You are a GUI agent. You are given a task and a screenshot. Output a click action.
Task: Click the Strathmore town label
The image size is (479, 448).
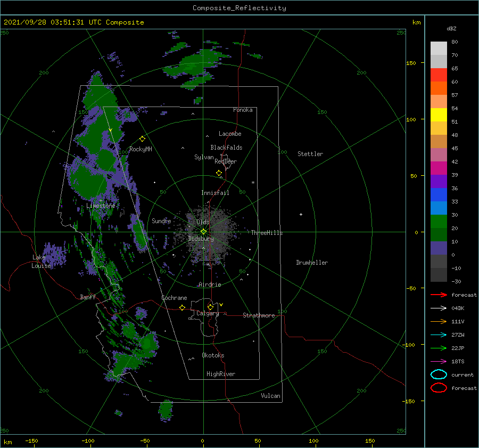tap(259, 315)
